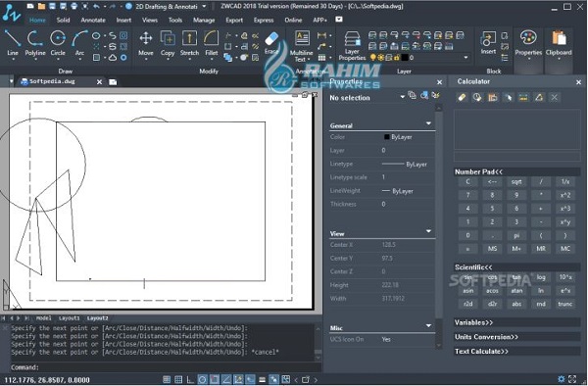Toggle Ortho mode in status bar
The image size is (588, 386).
point(190,379)
